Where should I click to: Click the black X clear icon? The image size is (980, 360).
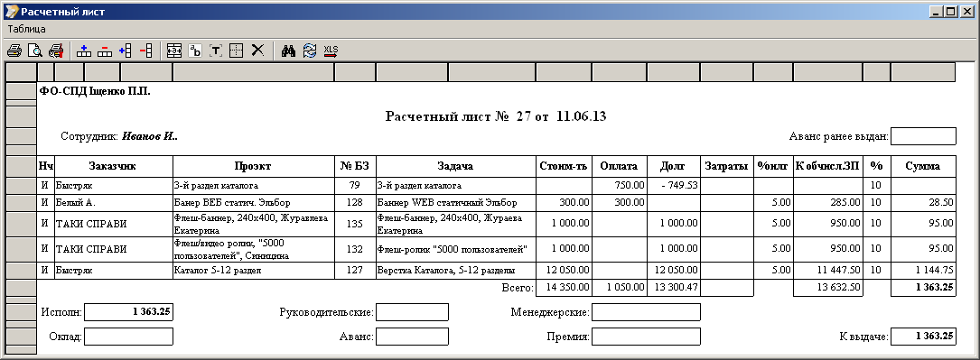tap(257, 51)
